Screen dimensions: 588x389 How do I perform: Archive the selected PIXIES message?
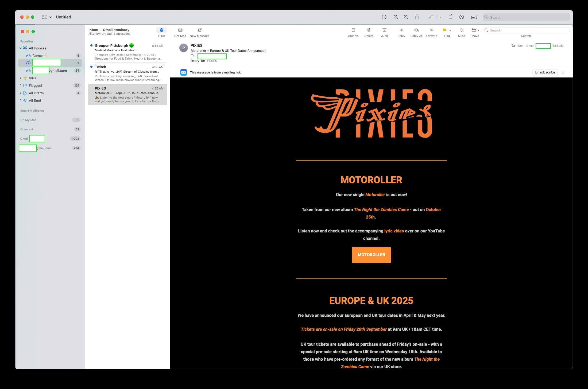(353, 32)
